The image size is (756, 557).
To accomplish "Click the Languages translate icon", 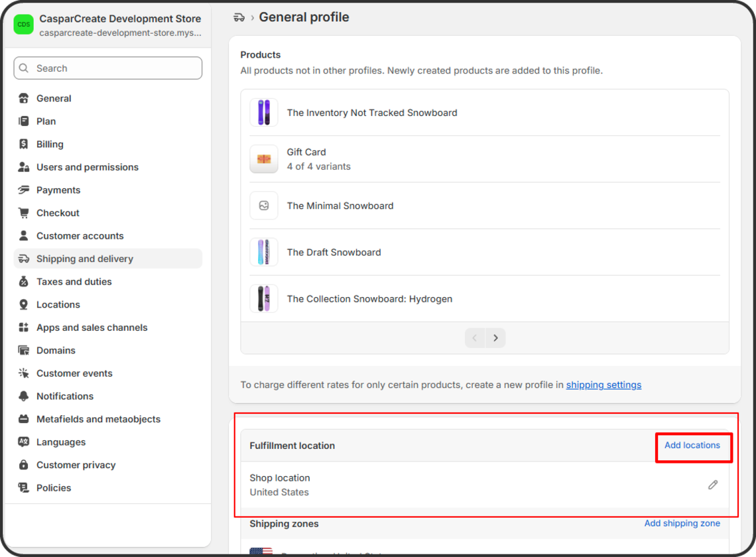I will point(24,442).
